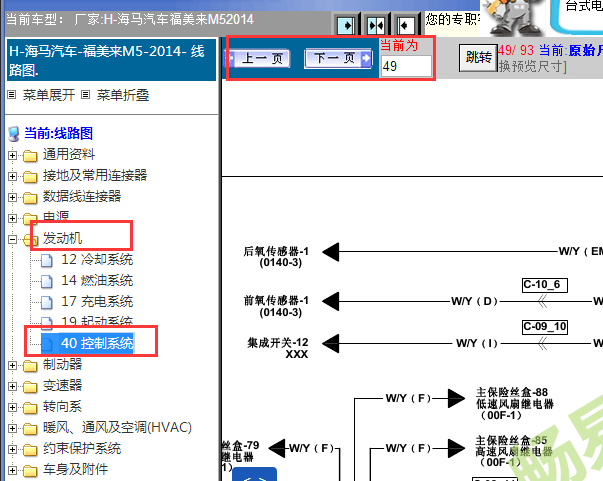The image size is (603, 481).
Task: Open the 12 冷却系统 page
Action: click(x=97, y=260)
